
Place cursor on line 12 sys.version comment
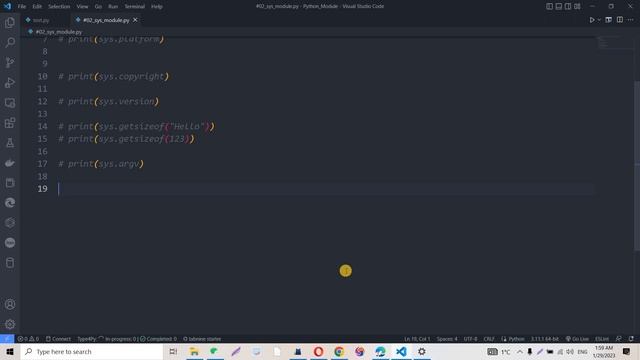[x=109, y=101]
